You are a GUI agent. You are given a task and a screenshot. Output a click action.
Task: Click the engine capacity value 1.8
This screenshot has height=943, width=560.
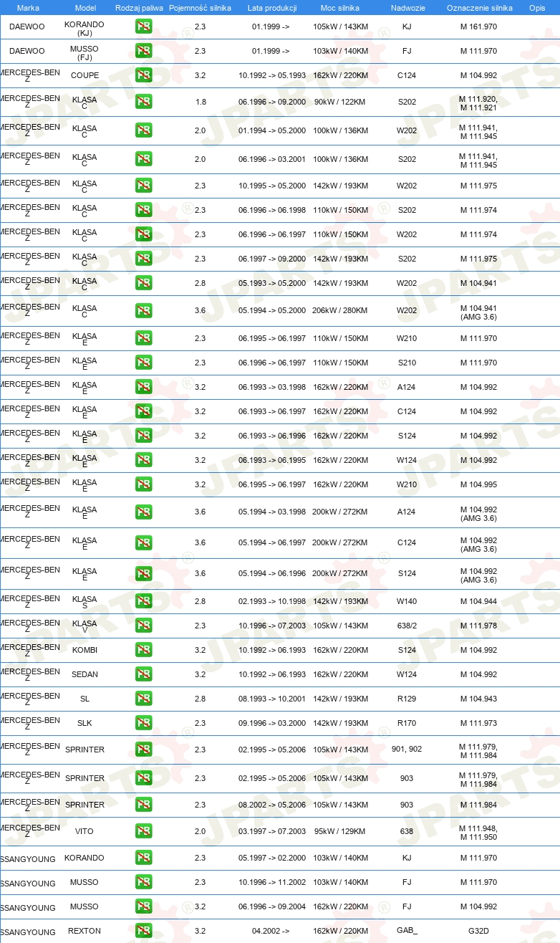201,102
